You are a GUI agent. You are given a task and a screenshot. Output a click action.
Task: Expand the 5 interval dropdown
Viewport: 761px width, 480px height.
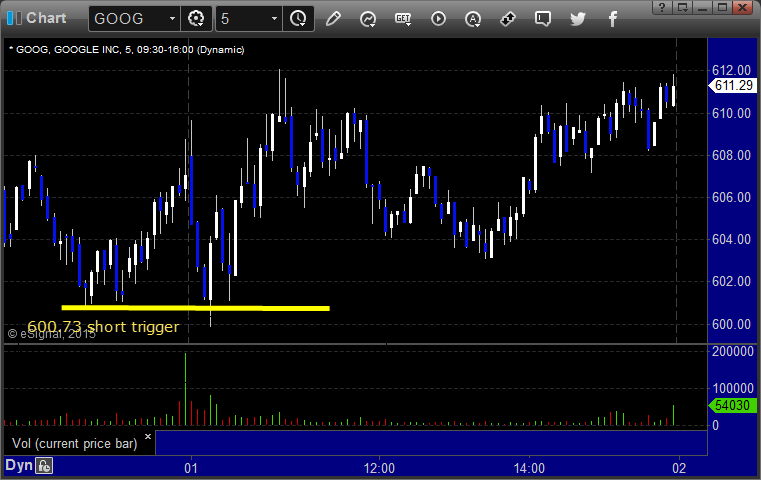pos(274,18)
